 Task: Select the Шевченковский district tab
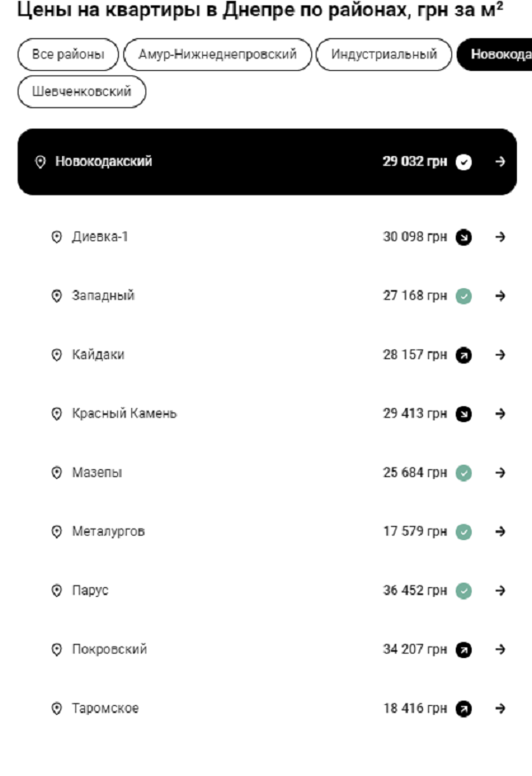82,92
